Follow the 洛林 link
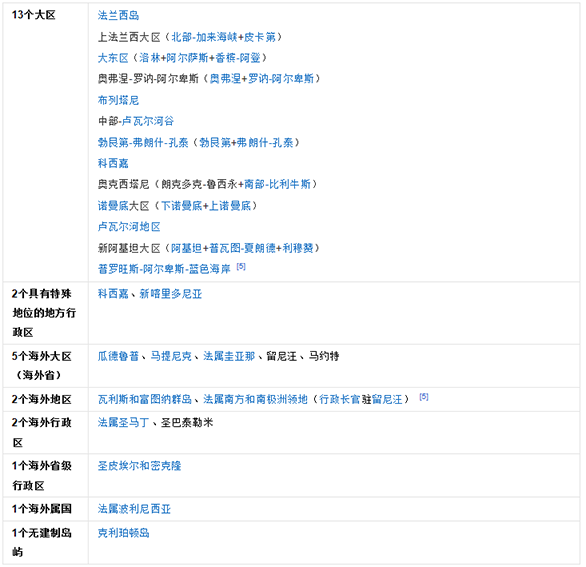 [149, 58]
